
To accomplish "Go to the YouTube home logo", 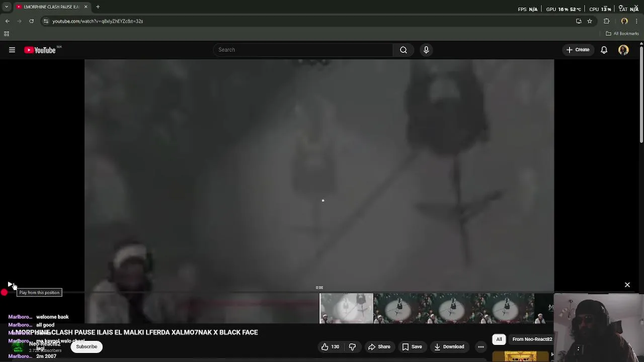I will 40,50.
